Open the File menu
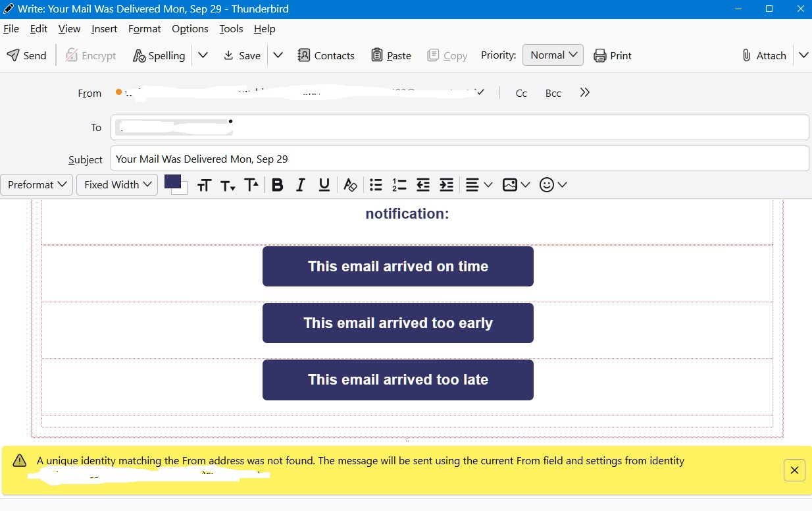The image size is (812, 511). coord(11,29)
